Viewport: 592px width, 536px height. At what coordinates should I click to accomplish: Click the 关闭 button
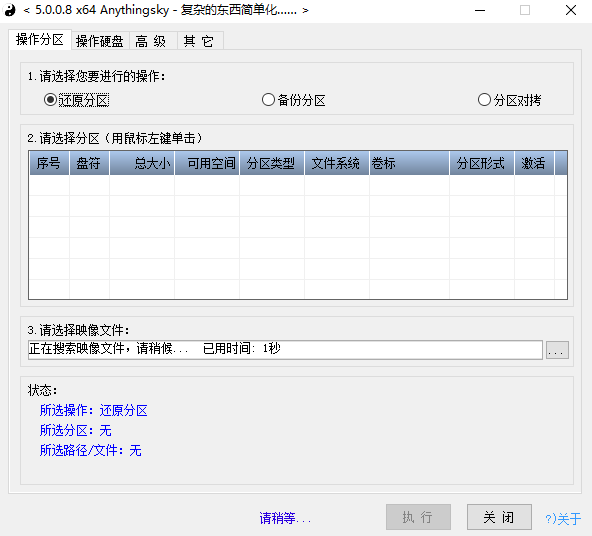(499, 517)
